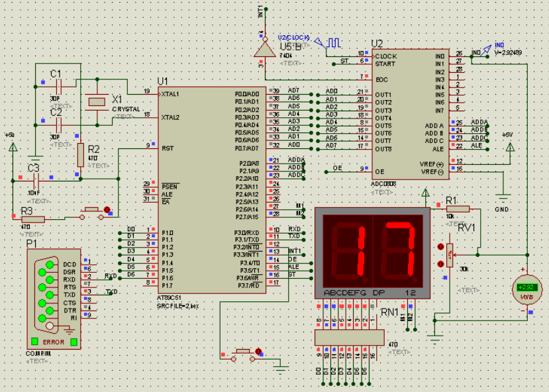
Task: Toggle latch dot on bottom INT0 pushbutton
Action: [258, 351]
